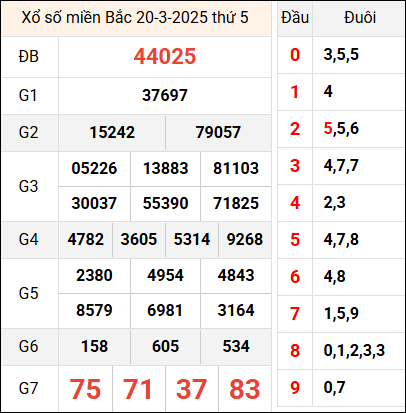Select the G1 prize number 37697
The width and height of the screenshot is (406, 413).
click(165, 96)
